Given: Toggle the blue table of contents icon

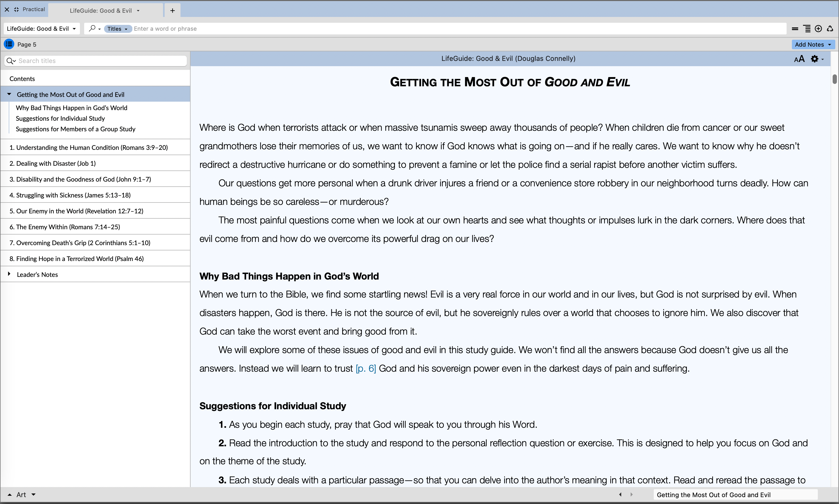Looking at the screenshot, I should [x=9, y=44].
